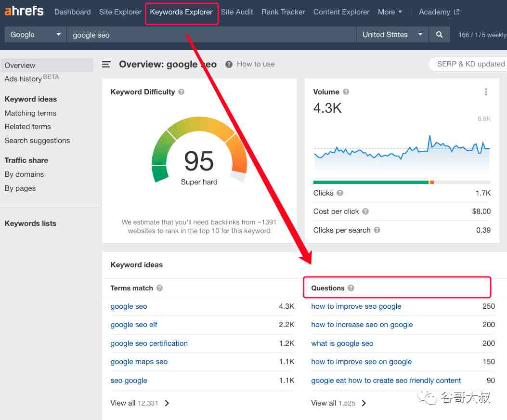Click chevron next to View all 12,331
Screen dimensions: 507x420
(167, 403)
